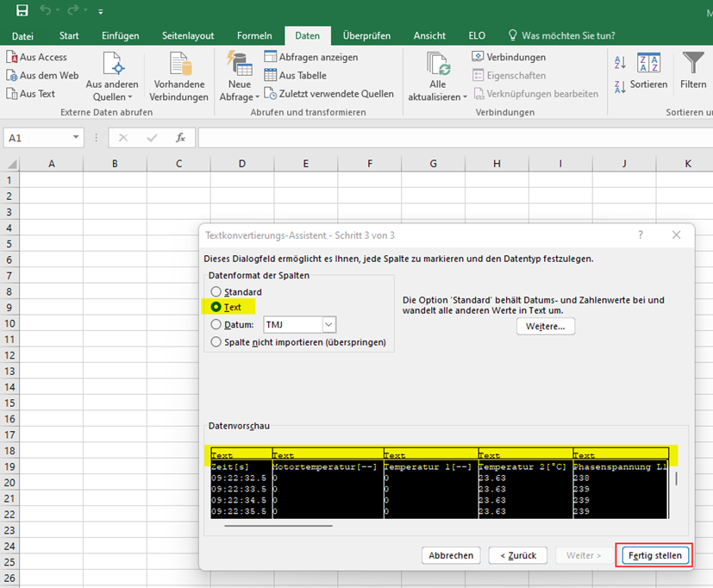713x588 pixels.
Task: Click sort ascending A-Z icon
Action: [620, 63]
